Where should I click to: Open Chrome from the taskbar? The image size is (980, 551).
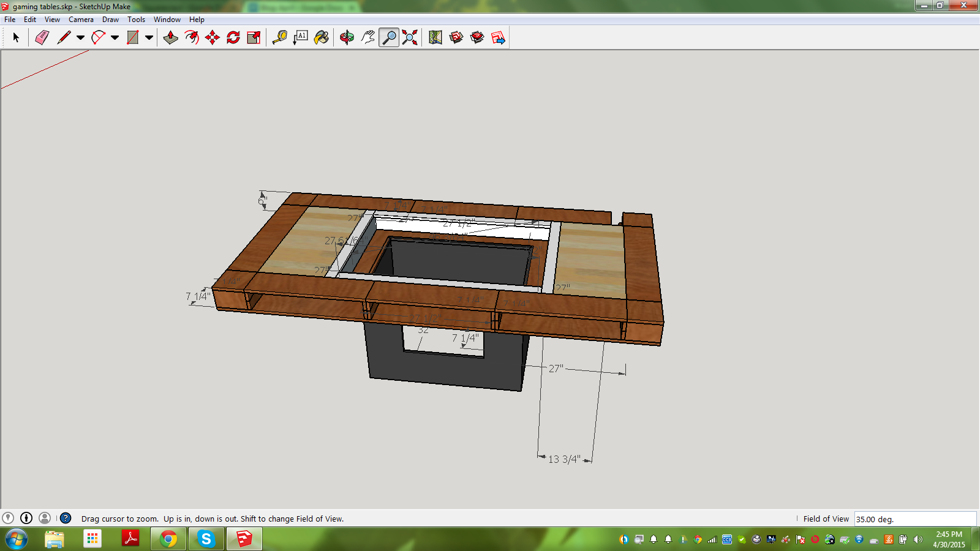click(168, 539)
